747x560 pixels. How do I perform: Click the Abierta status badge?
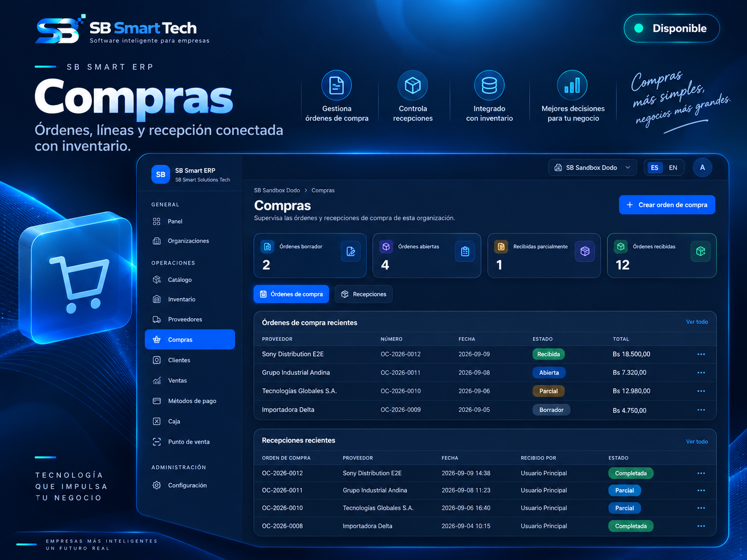click(549, 372)
